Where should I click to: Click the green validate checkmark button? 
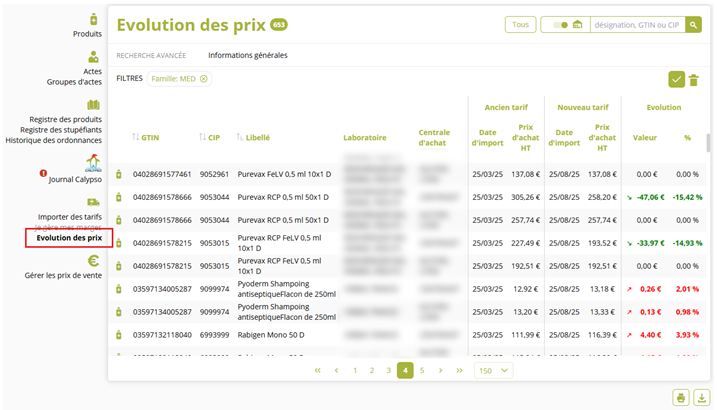pos(676,80)
